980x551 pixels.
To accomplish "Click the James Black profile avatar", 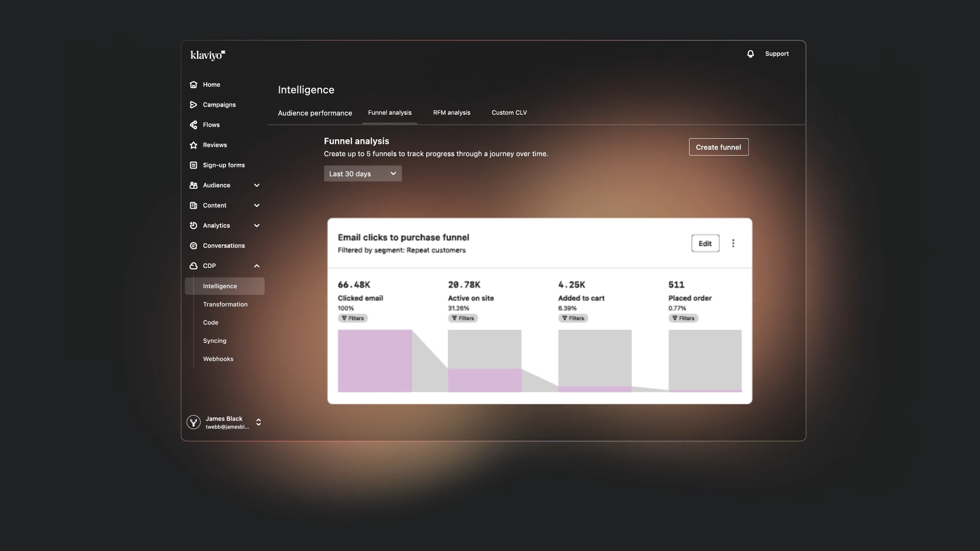I will (x=193, y=422).
